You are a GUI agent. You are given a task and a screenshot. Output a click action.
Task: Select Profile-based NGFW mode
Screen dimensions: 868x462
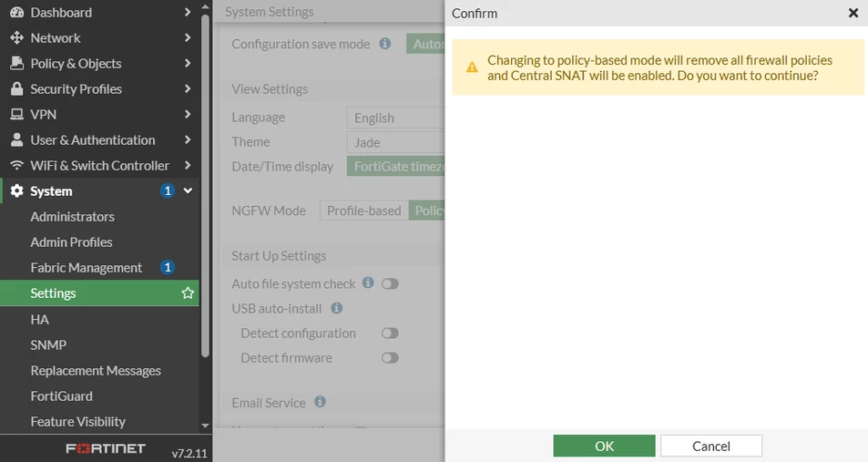pyautogui.click(x=363, y=210)
